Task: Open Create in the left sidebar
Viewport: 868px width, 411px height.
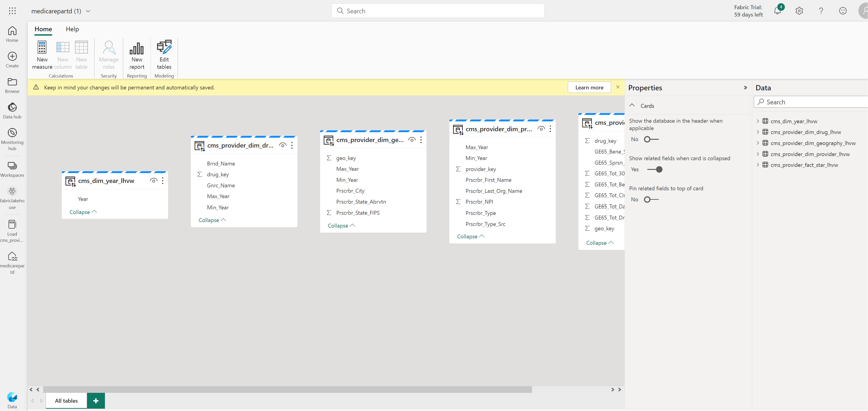Action: (x=12, y=60)
